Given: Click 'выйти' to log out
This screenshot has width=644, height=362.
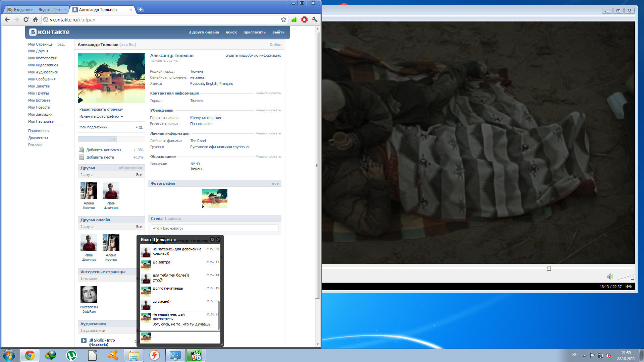Looking at the screenshot, I should [x=278, y=32].
